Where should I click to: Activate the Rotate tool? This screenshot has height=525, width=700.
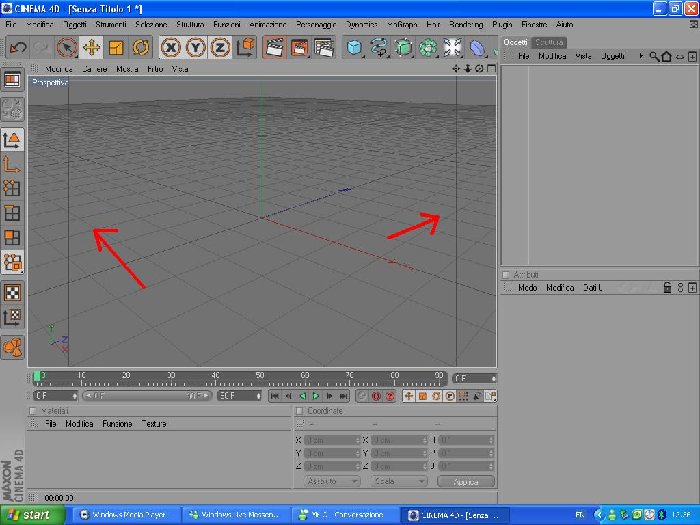(141, 47)
